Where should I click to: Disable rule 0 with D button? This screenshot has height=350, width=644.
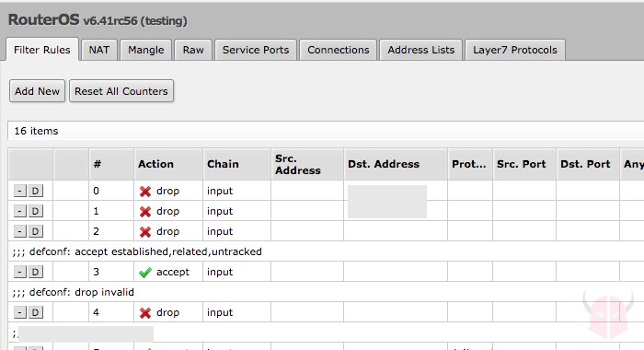35,191
